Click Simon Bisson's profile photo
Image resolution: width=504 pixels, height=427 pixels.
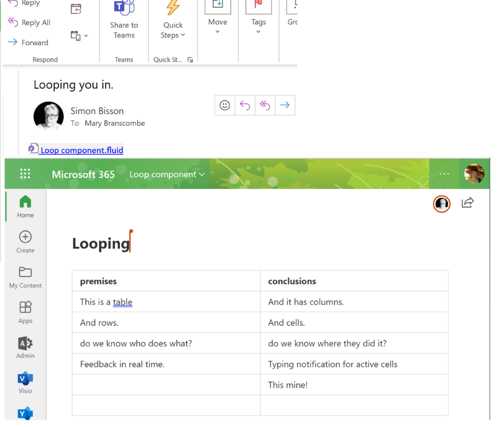pyautogui.click(x=48, y=116)
